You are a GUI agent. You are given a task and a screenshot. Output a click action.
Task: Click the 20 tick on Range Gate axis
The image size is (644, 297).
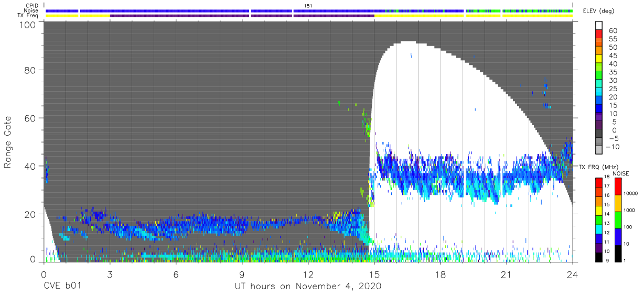pyautogui.click(x=30, y=214)
